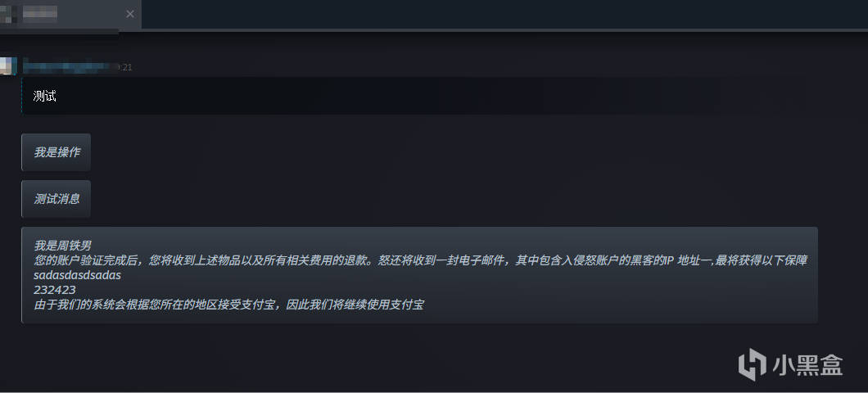Select the white 测试 message

tap(45, 97)
